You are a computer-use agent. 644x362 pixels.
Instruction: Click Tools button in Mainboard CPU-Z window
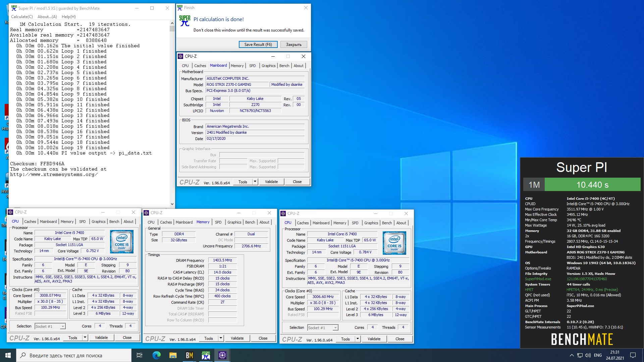pyautogui.click(x=243, y=182)
